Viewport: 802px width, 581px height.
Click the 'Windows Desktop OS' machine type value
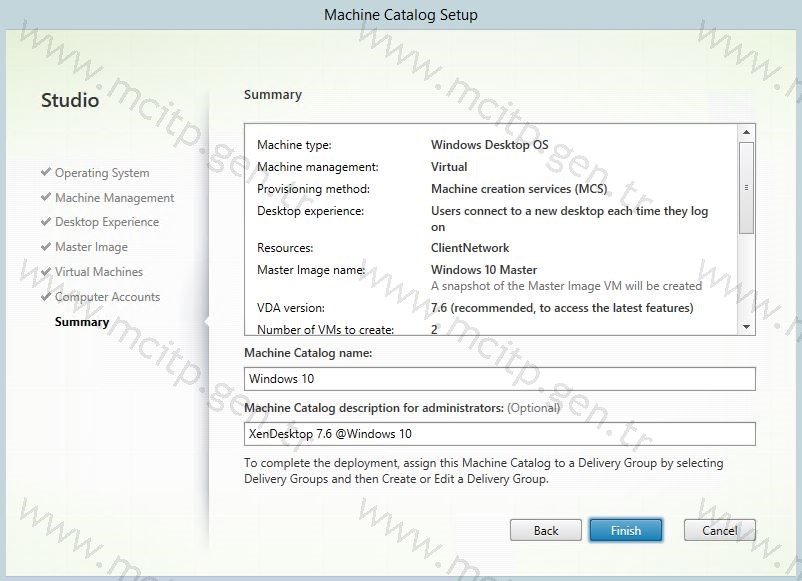point(489,145)
